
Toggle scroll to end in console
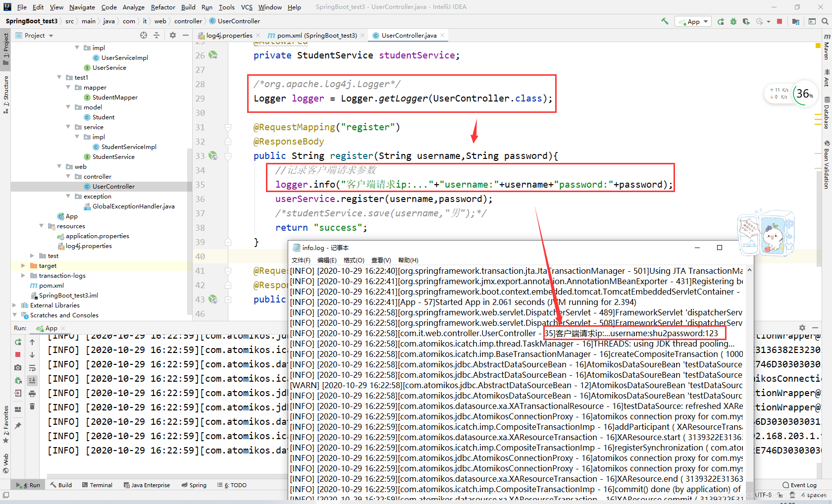[32, 381]
